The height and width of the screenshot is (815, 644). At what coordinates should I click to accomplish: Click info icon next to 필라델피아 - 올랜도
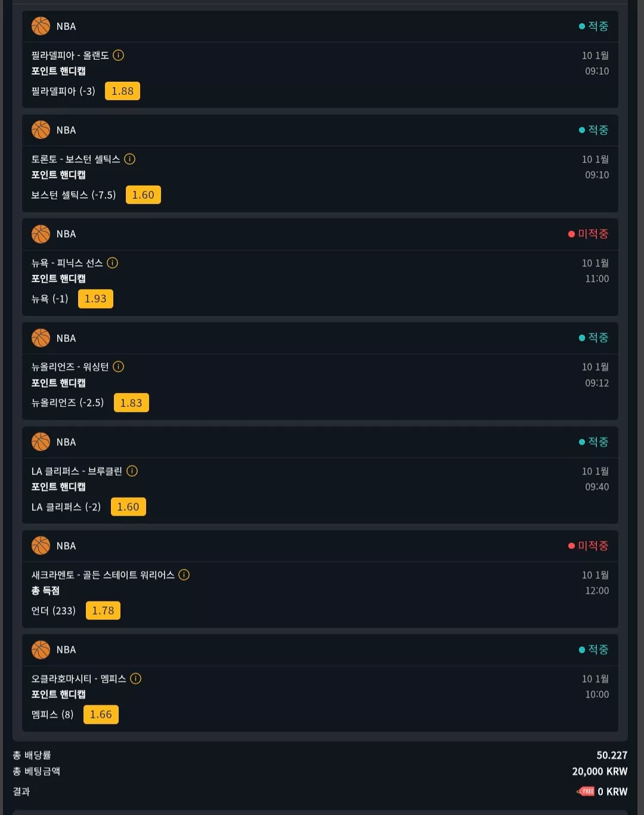(x=118, y=55)
